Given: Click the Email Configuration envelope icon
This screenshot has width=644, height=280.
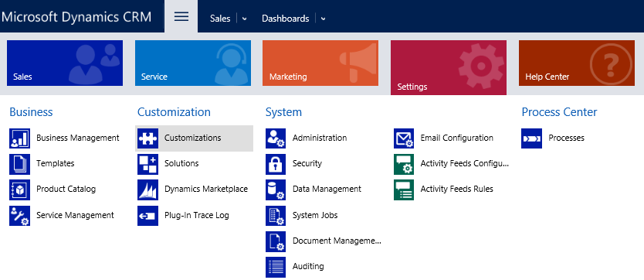Looking at the screenshot, I should [404, 138].
